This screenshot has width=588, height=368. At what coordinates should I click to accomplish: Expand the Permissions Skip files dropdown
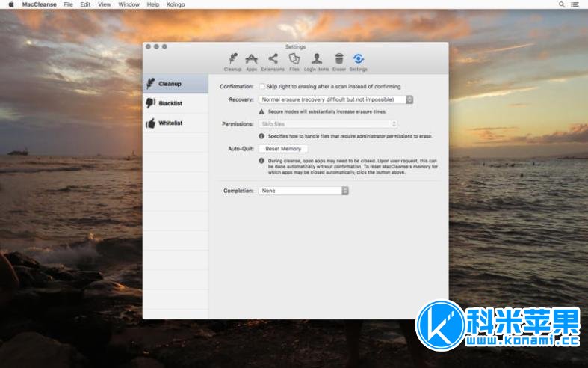(328, 124)
